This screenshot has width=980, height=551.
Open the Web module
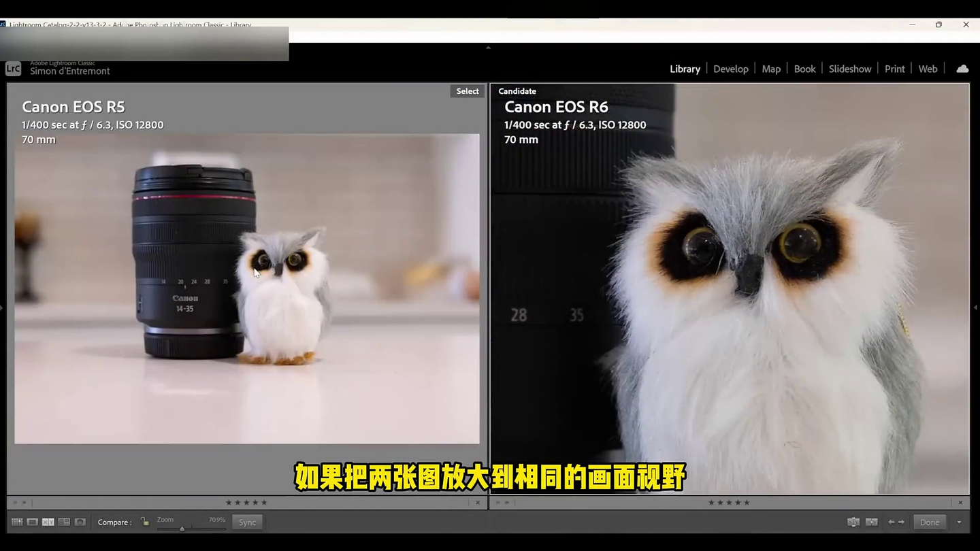coord(928,69)
